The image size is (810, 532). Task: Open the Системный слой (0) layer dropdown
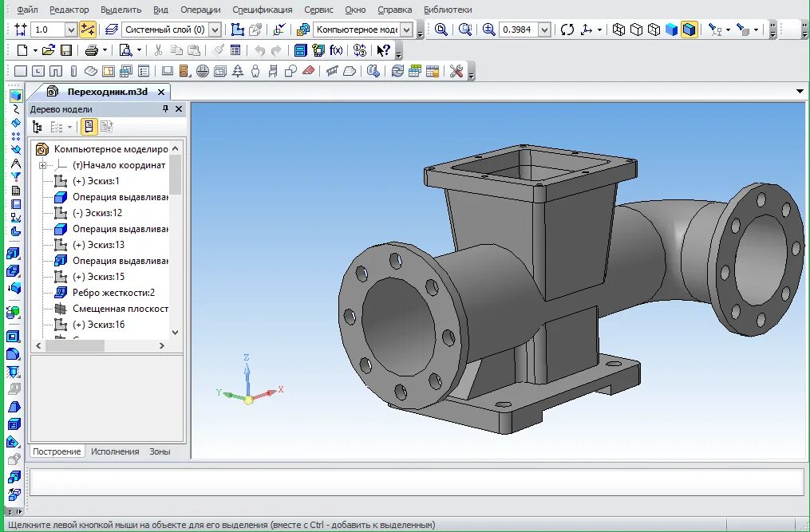click(x=215, y=30)
